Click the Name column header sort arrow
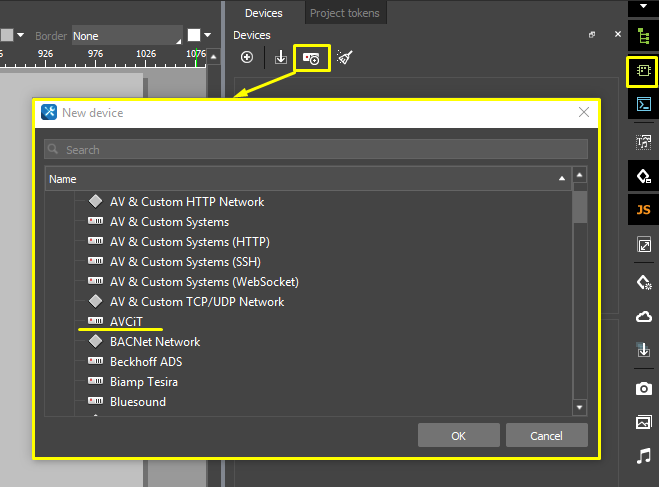Screen dimensions: 659x487 point(561,179)
